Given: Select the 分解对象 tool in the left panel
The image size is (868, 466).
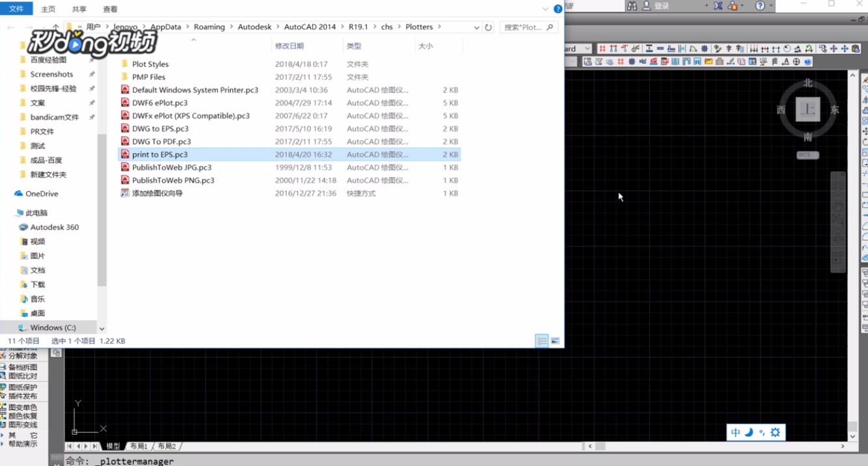Looking at the screenshot, I should (23, 356).
